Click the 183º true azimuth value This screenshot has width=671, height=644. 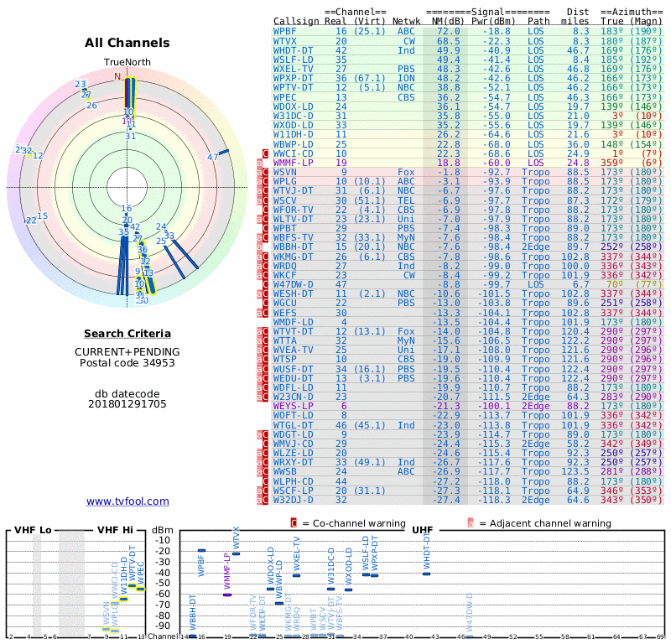pos(612,31)
